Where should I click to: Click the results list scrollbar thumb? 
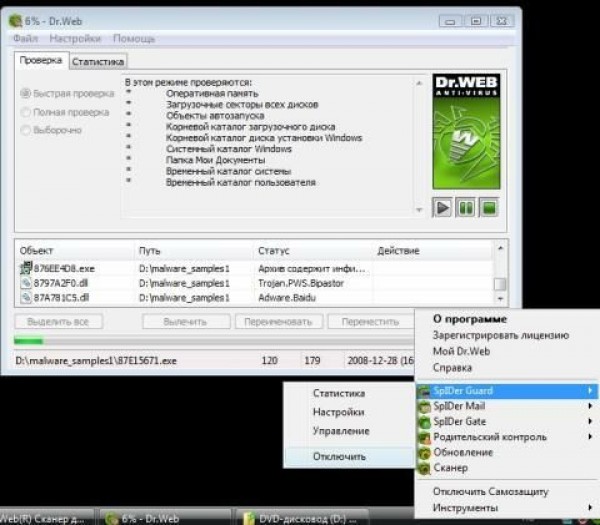pyautogui.click(x=500, y=284)
